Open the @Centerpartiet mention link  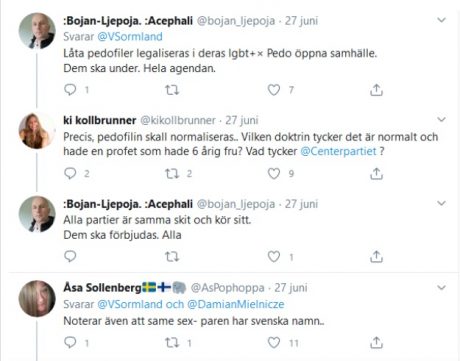coord(338,151)
